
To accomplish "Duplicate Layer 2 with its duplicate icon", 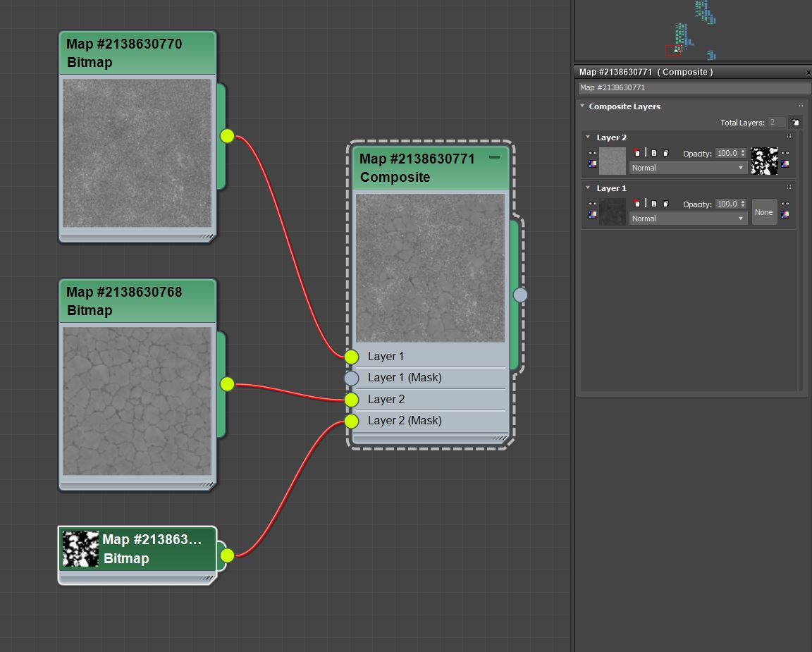I will pos(665,153).
